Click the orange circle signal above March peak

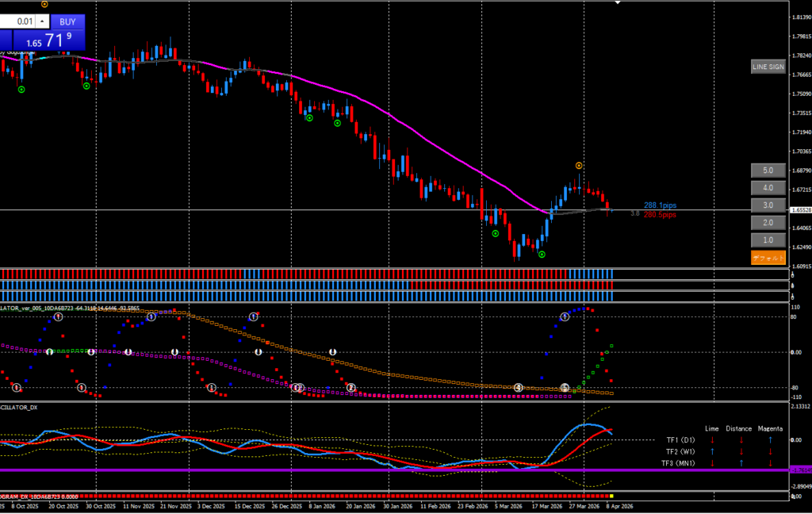pyautogui.click(x=579, y=165)
